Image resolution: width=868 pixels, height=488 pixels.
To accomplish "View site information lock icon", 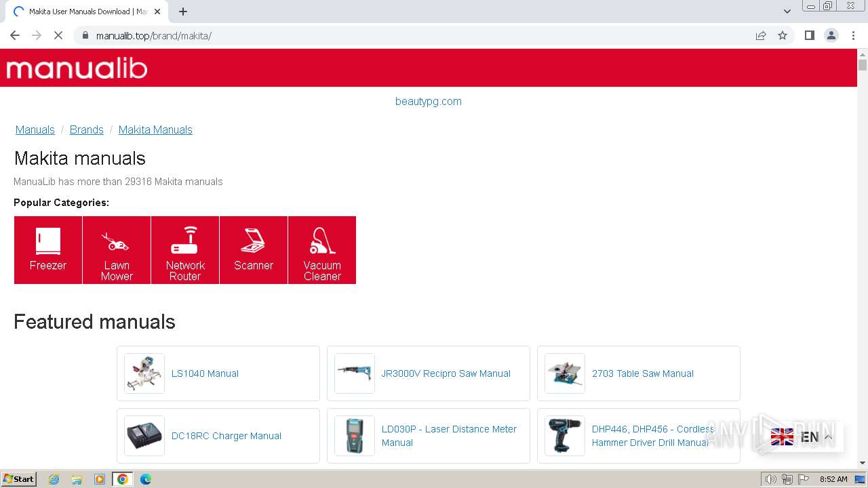I will point(85,35).
